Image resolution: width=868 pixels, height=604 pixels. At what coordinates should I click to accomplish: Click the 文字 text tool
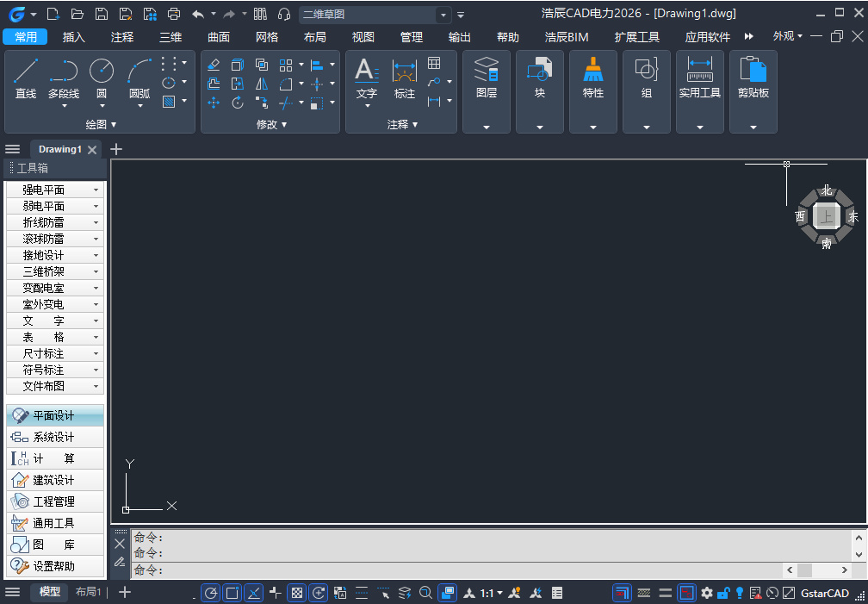[367, 78]
